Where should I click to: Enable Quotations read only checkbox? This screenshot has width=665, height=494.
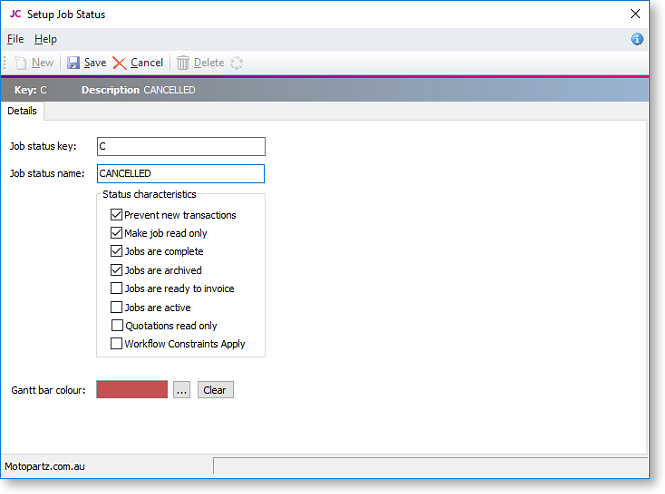tap(117, 325)
